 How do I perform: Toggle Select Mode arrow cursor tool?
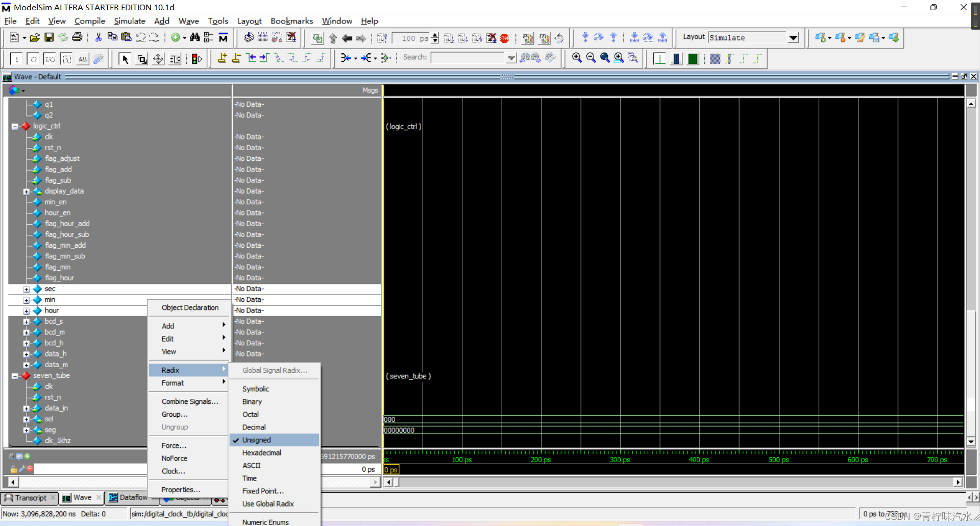125,59
